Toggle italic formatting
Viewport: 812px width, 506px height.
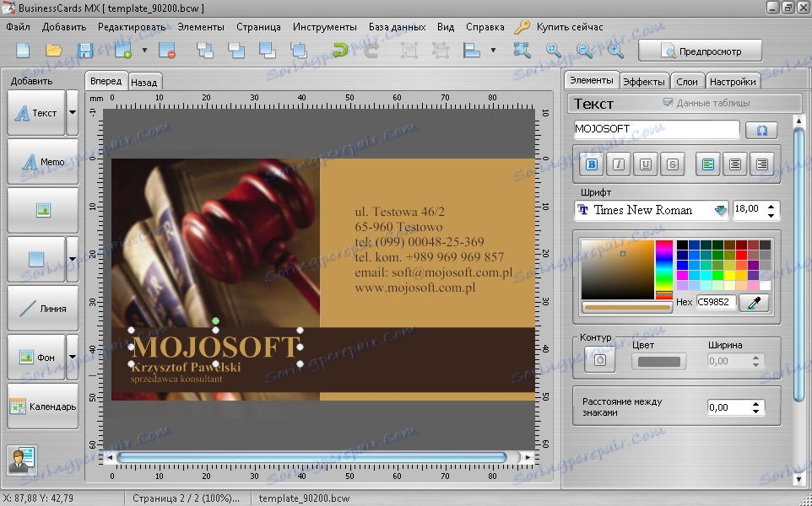[619, 164]
